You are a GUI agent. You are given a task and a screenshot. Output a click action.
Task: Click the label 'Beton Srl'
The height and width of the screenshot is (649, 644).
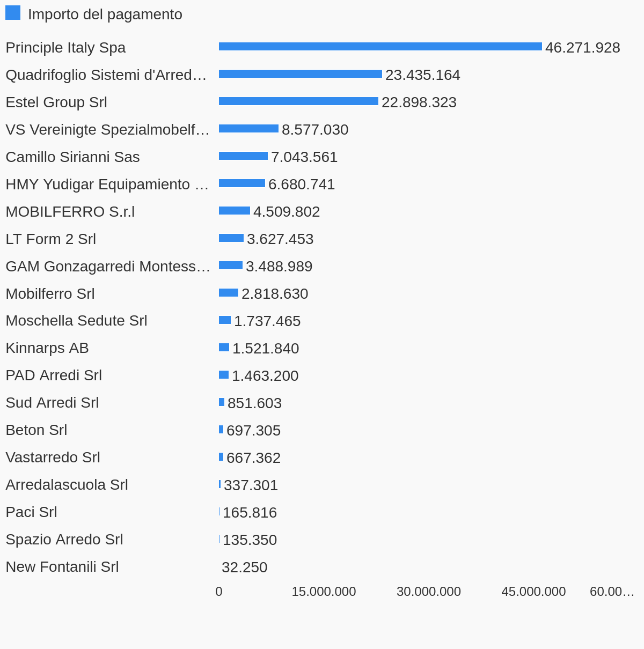point(36,430)
